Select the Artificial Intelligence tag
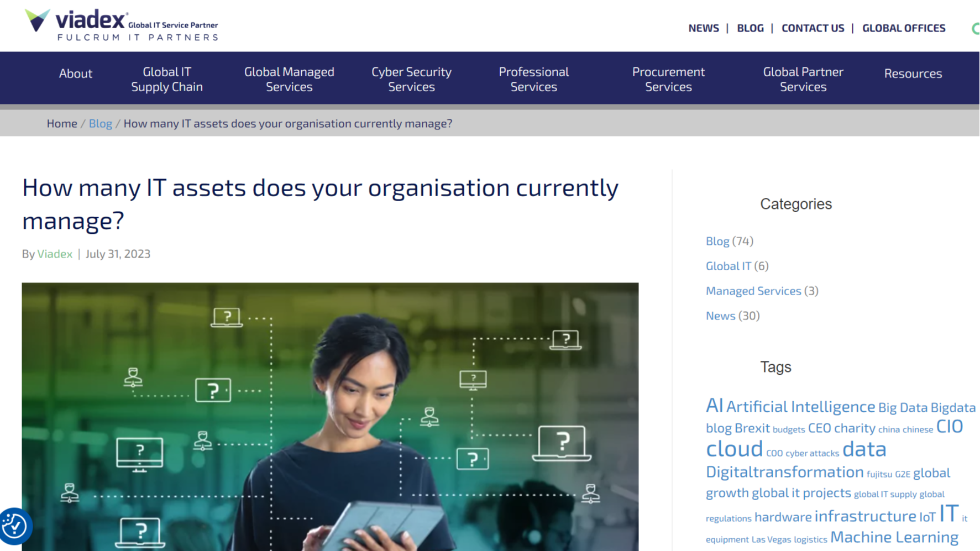980x551 pixels. pyautogui.click(x=800, y=407)
